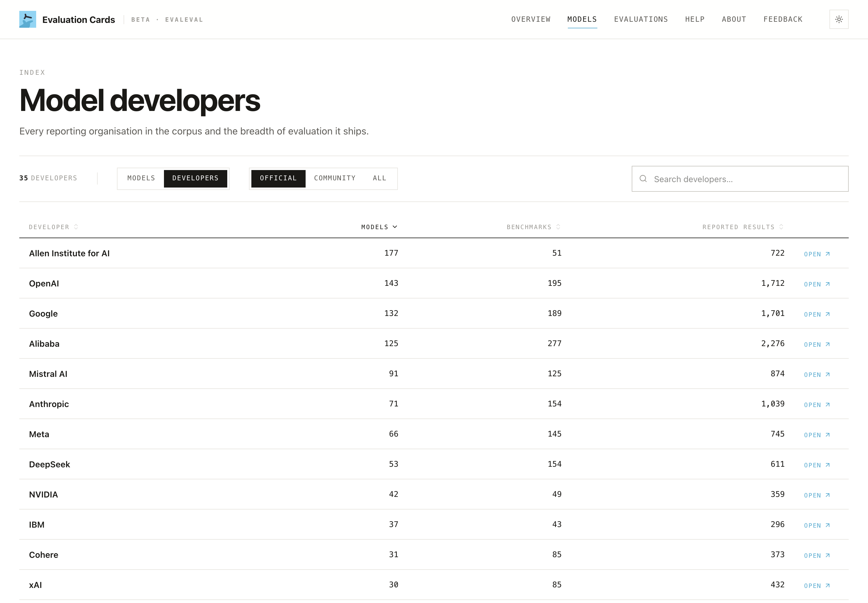The height and width of the screenshot is (603, 868).
Task: Sort by Reported Results column arrows
Action: 781,227
